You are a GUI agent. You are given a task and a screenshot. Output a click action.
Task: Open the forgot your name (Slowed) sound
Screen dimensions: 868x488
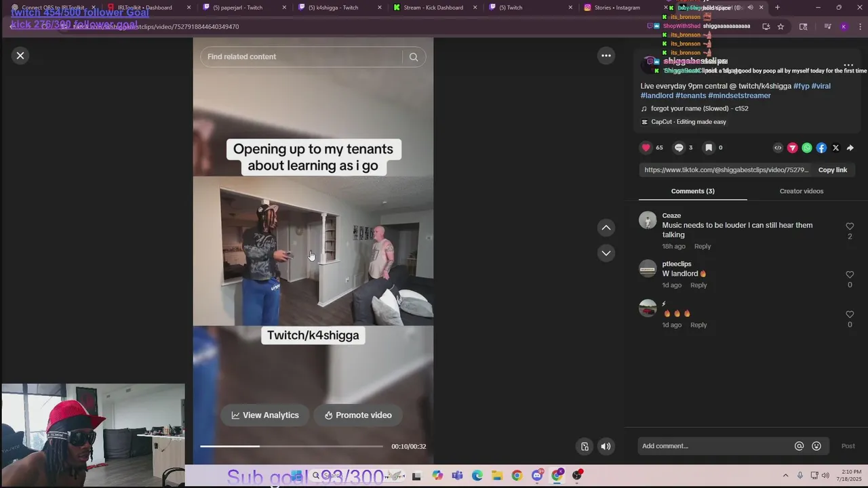click(699, 108)
